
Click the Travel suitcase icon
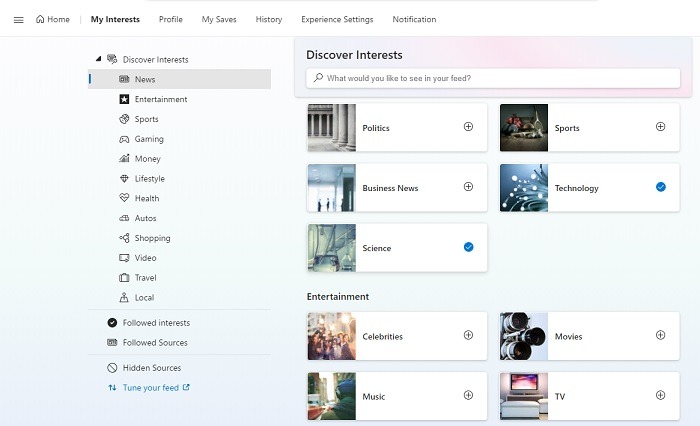coord(124,277)
